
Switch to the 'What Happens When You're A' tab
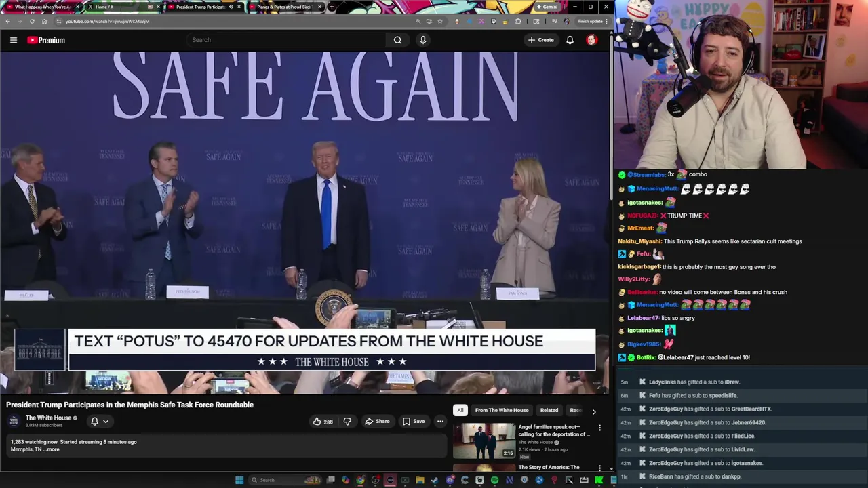pyautogui.click(x=42, y=7)
